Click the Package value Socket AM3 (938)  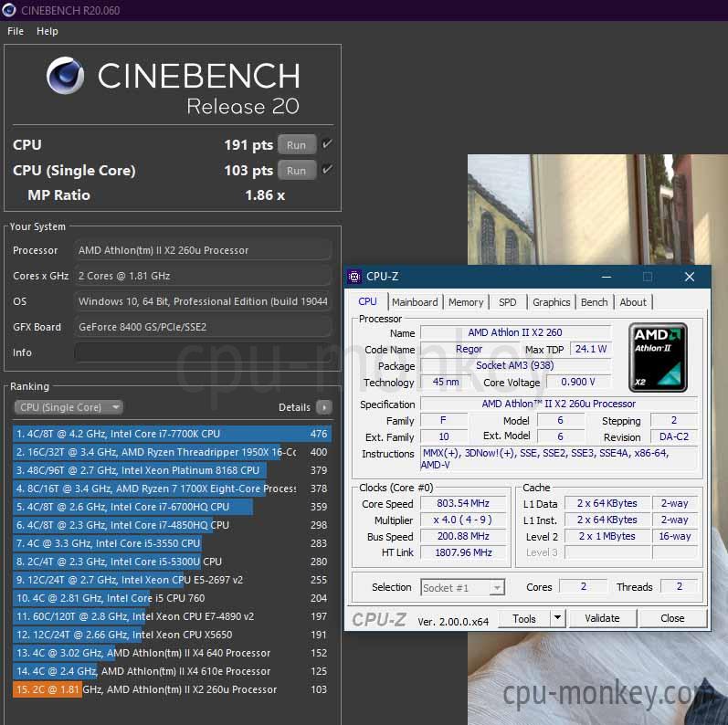point(515,365)
